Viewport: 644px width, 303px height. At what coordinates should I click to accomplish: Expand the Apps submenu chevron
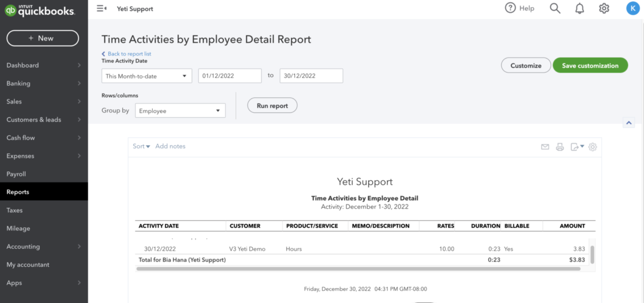click(x=79, y=283)
